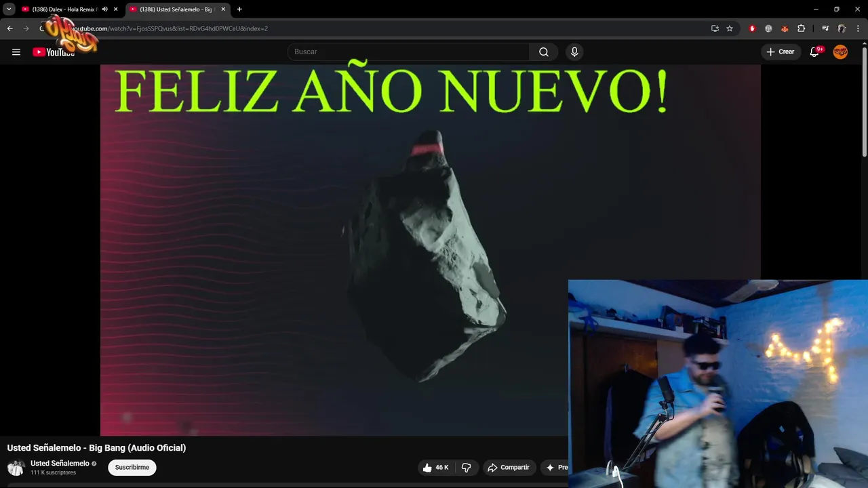
Task: Close the Usted Señalemelo tab
Action: coord(223,9)
